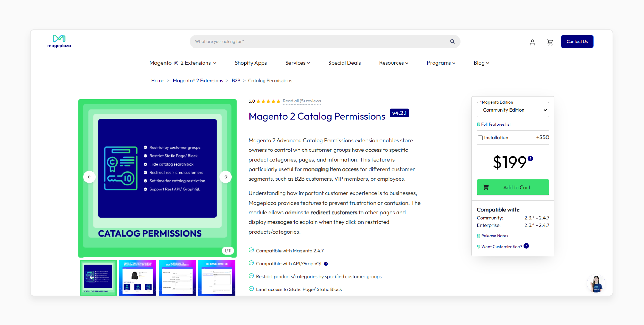644x325 pixels.
Task: Focus the 'What are you looking for?' search field
Action: [325, 42]
